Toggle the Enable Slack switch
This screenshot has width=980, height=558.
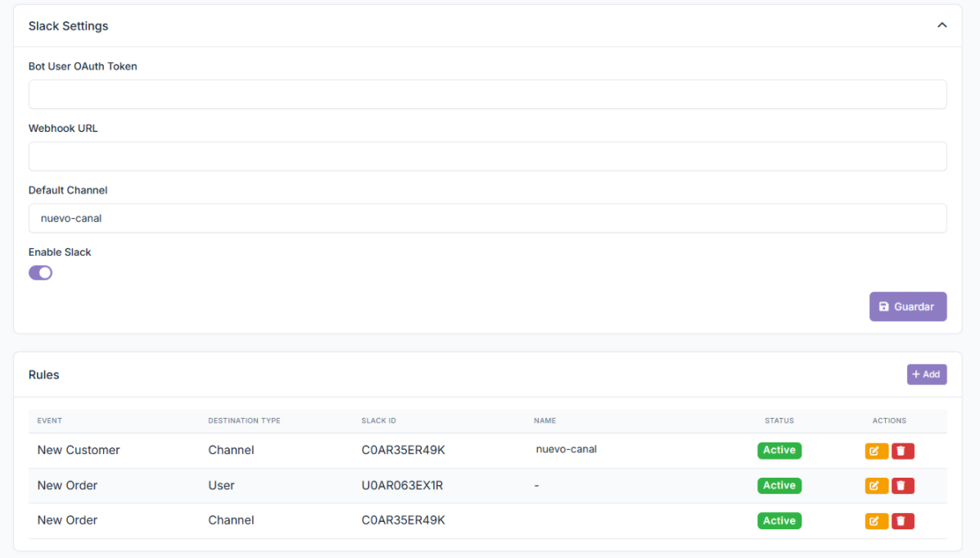[x=41, y=273]
